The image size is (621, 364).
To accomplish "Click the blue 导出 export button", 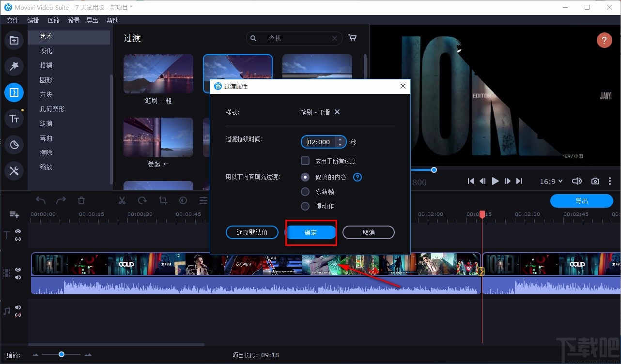I will [x=582, y=201].
